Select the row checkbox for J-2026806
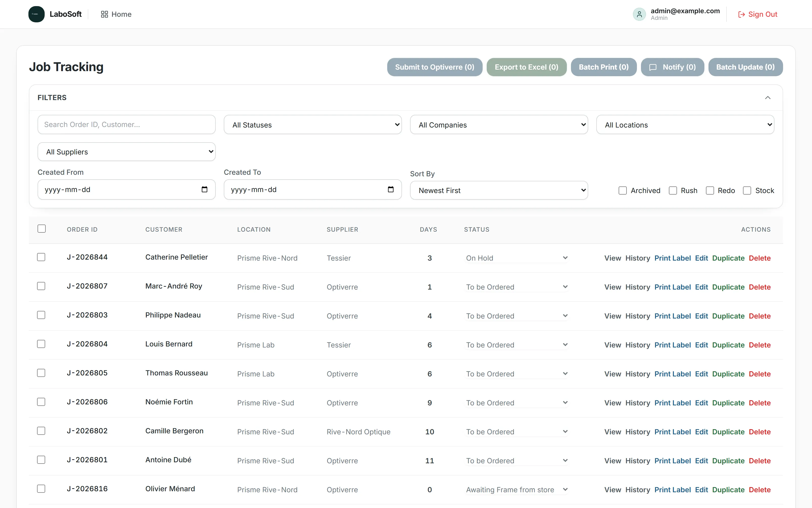This screenshot has width=812, height=508. coord(41,402)
